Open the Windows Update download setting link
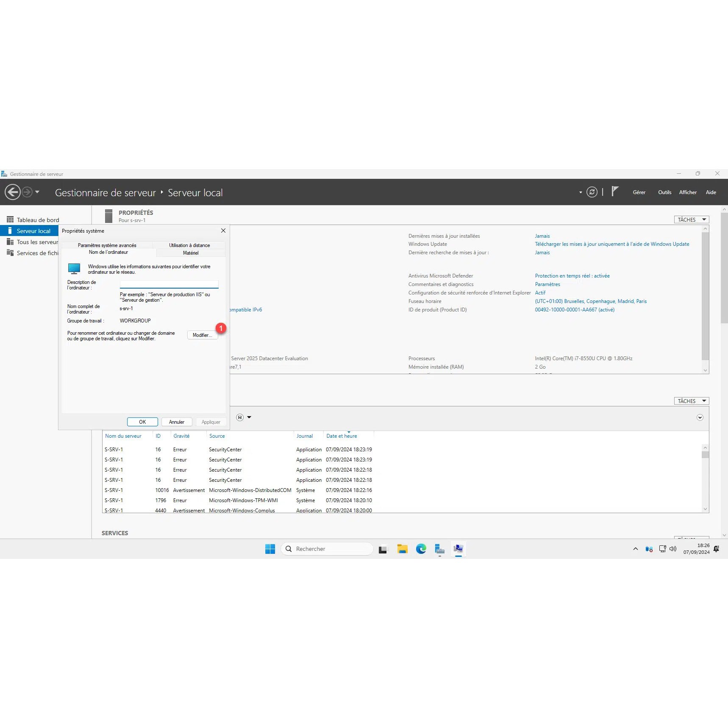 tap(611, 244)
